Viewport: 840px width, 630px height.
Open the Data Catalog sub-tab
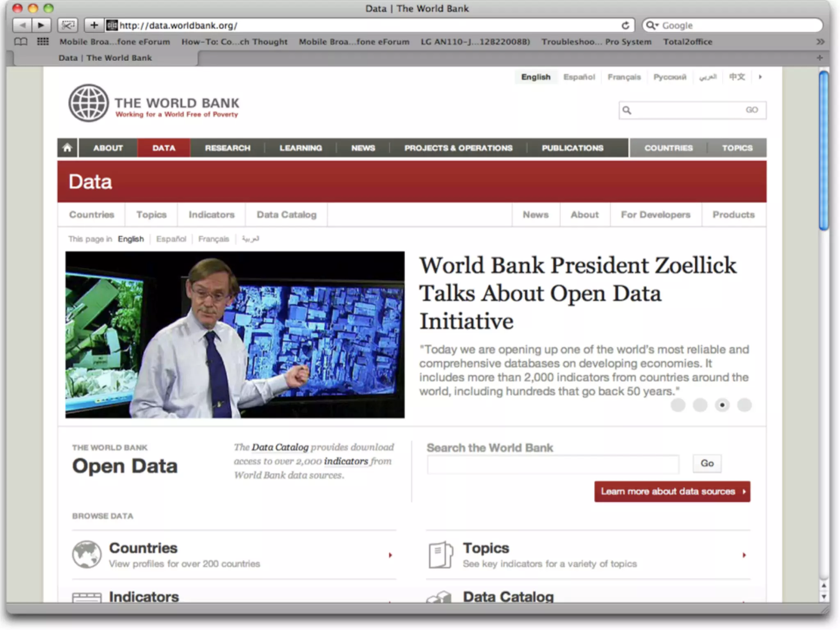tap(286, 215)
